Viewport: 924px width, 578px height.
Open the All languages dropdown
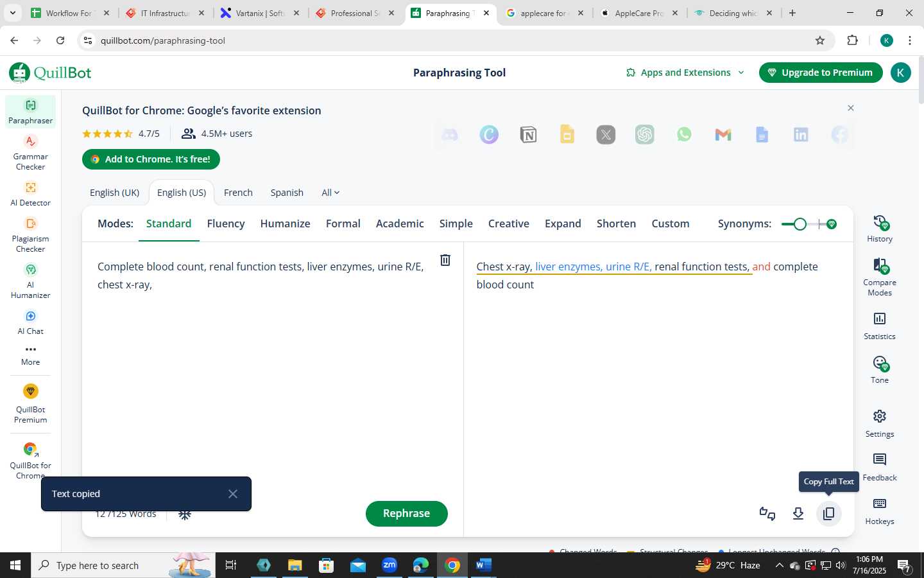pyautogui.click(x=330, y=193)
